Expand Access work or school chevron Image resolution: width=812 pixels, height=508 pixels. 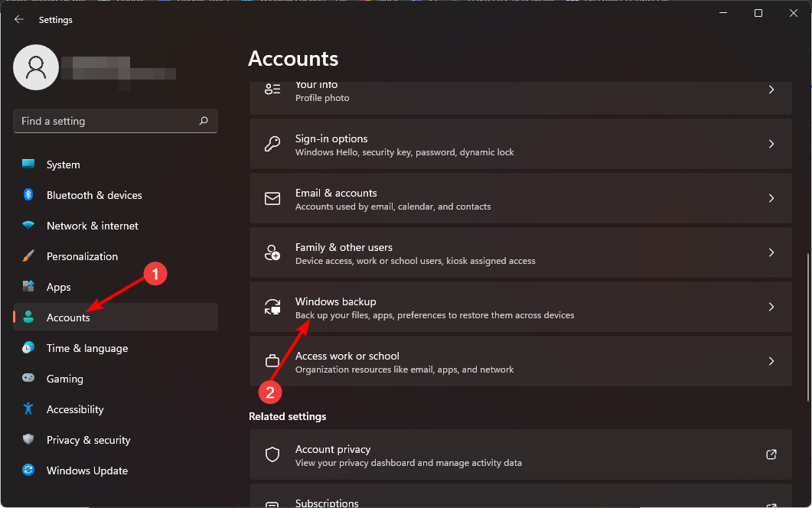tap(771, 361)
